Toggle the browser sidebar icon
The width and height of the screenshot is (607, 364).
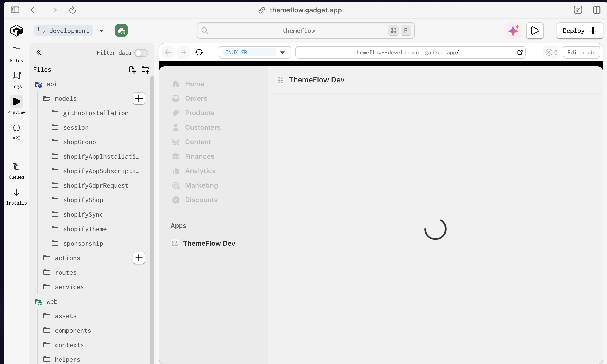coord(15,10)
